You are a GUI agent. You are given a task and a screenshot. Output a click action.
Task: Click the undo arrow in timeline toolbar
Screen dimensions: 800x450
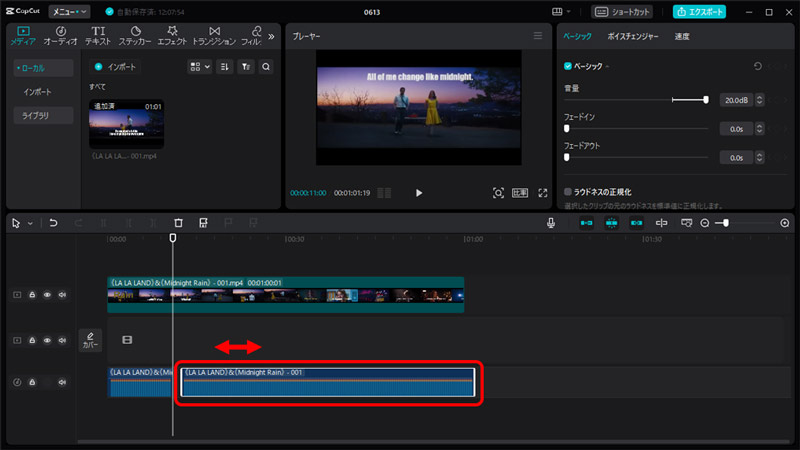52,223
